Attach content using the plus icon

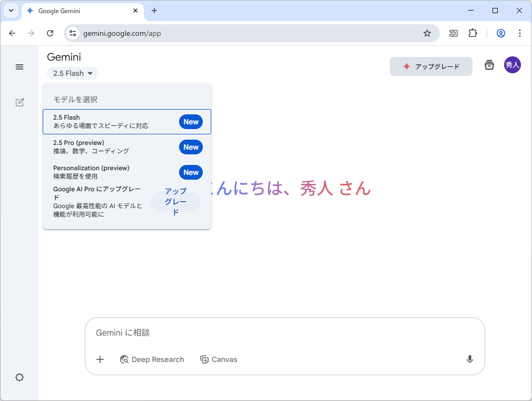(x=100, y=359)
